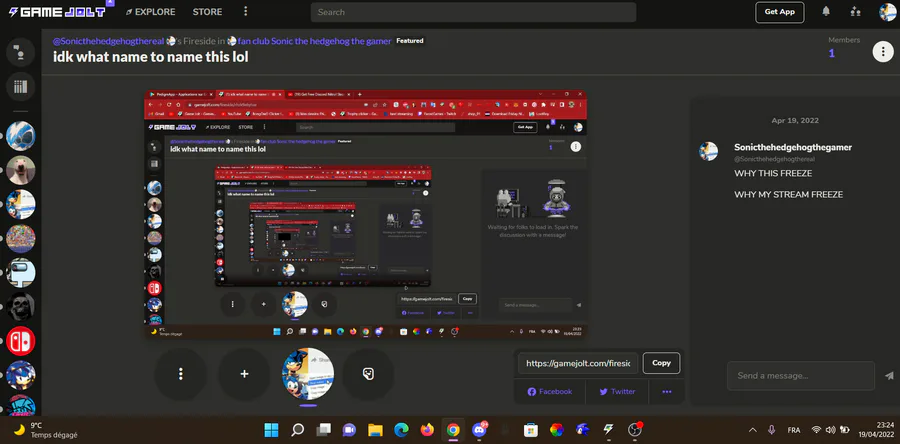Screen dimensions: 900x444
Task: Open the library icon in the left sidebar
Action: [21, 87]
